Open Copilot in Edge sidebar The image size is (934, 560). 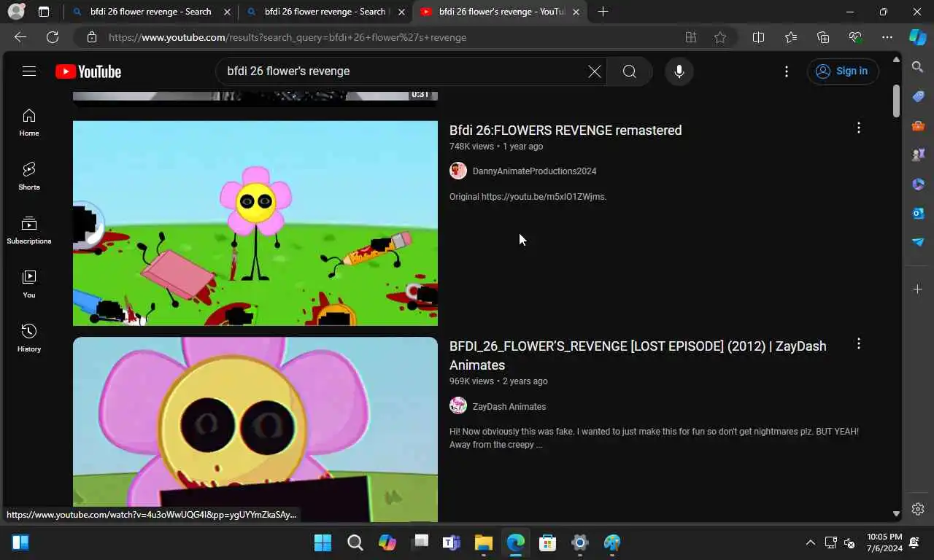click(x=918, y=37)
